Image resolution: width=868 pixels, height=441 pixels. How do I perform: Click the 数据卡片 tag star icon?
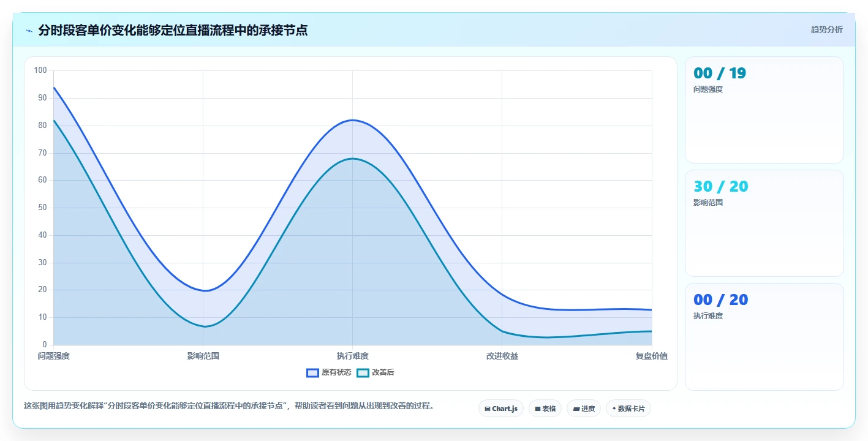614,409
